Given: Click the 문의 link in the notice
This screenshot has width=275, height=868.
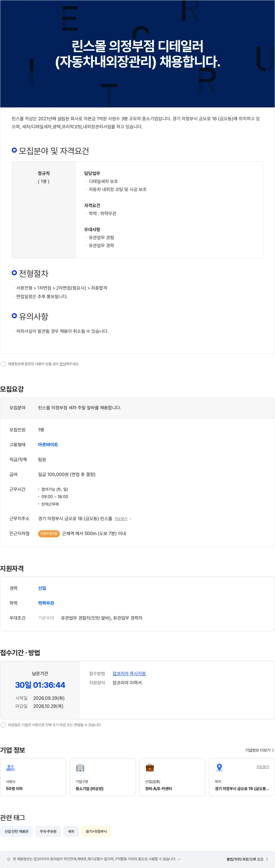Looking at the screenshot, I should pyautogui.click(x=63, y=364).
